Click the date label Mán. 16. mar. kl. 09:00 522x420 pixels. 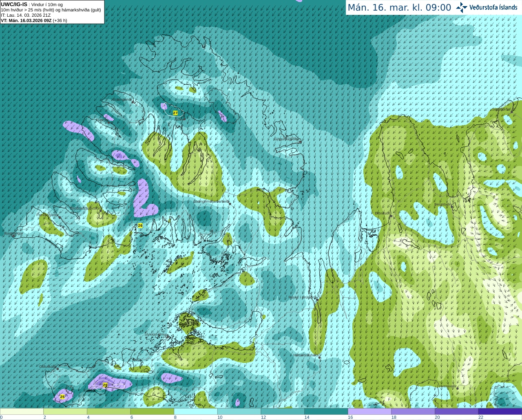coord(399,8)
